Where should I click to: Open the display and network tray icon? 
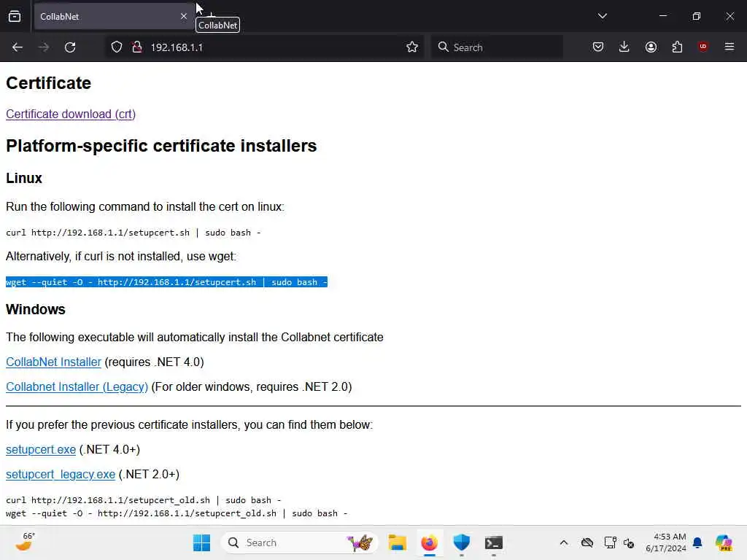(610, 542)
